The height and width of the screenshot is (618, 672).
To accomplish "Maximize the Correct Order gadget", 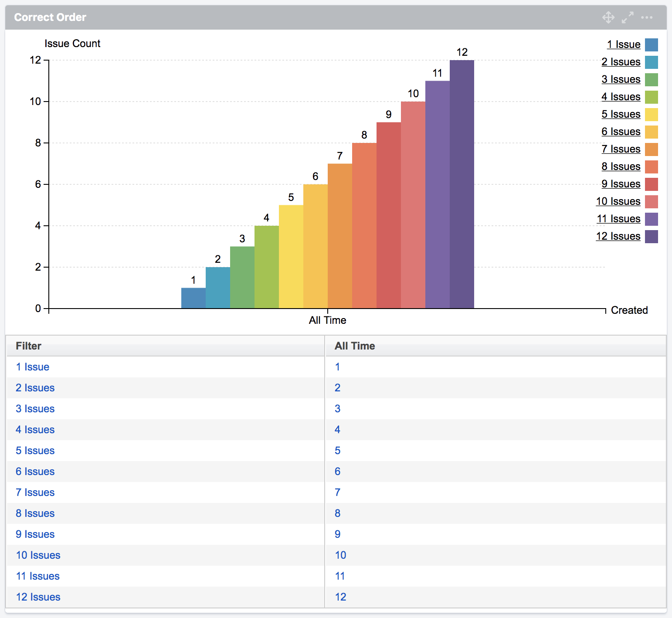I will pyautogui.click(x=627, y=18).
